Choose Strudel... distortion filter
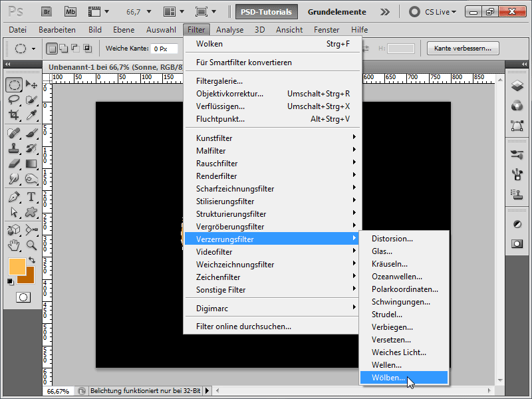This screenshot has width=532, height=399. [404, 315]
